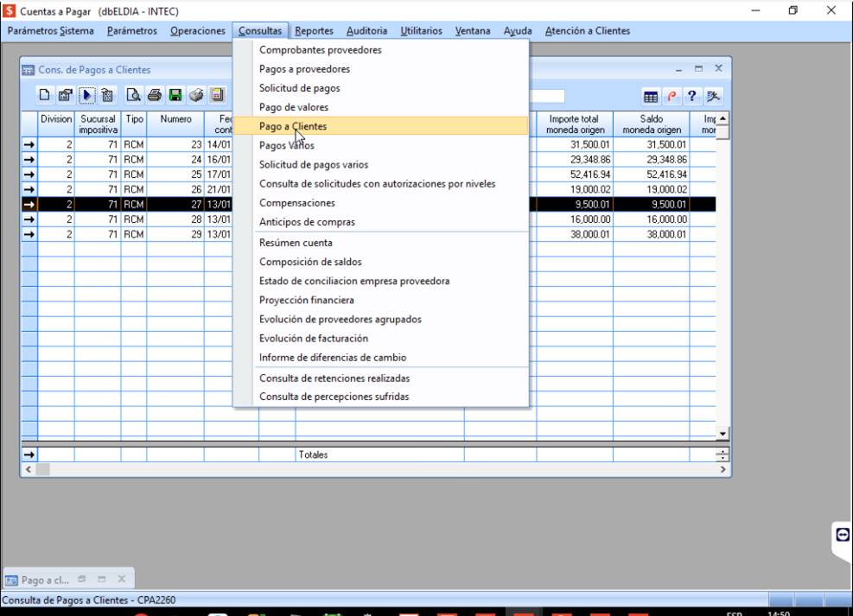The height and width of the screenshot is (616, 853).
Task: Click the horizontal scrollbar right arrow
Action: [723, 469]
